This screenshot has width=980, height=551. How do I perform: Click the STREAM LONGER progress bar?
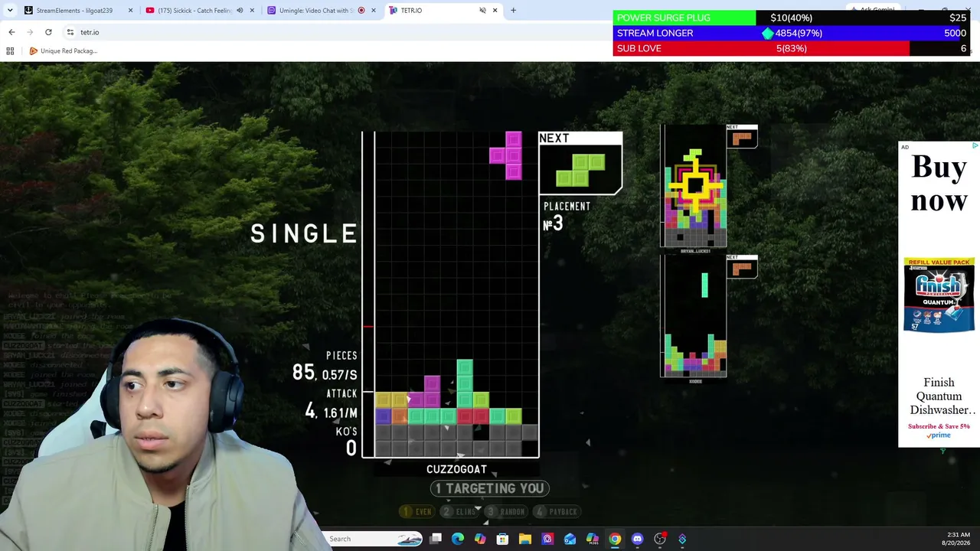tap(792, 33)
